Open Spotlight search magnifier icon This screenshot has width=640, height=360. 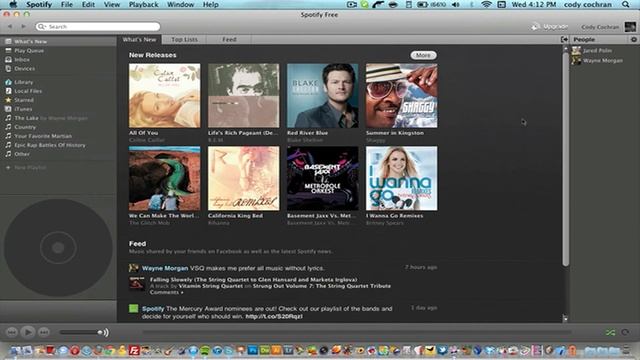(625, 4)
